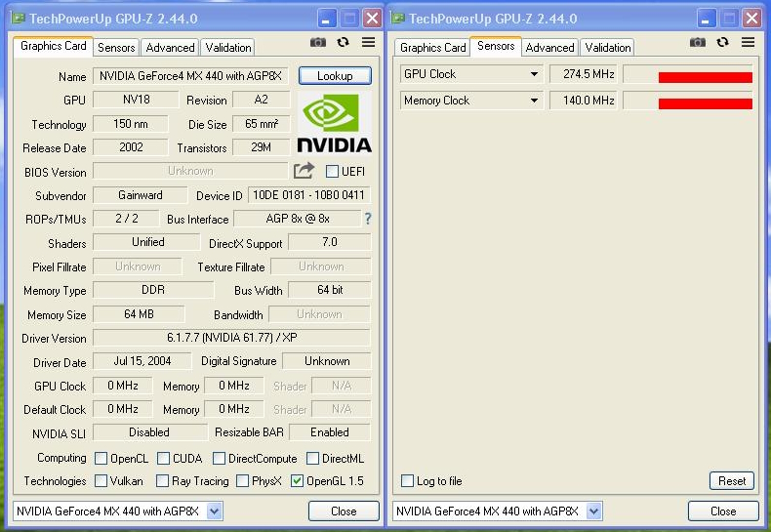Screen dimensions: 771x532
Task: Open the hamburger menu in Sensors window
Action: [748, 42]
